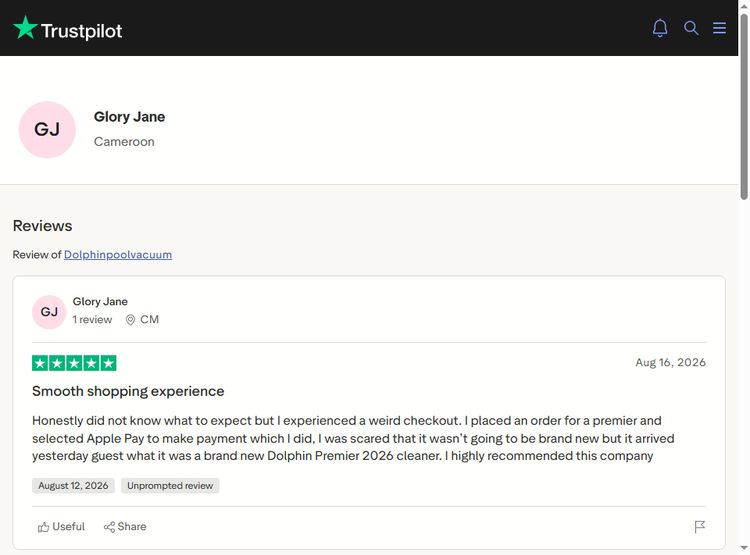This screenshot has height=555, width=750.
Task: Click the small GJ reviewer avatar
Action: 49,312
